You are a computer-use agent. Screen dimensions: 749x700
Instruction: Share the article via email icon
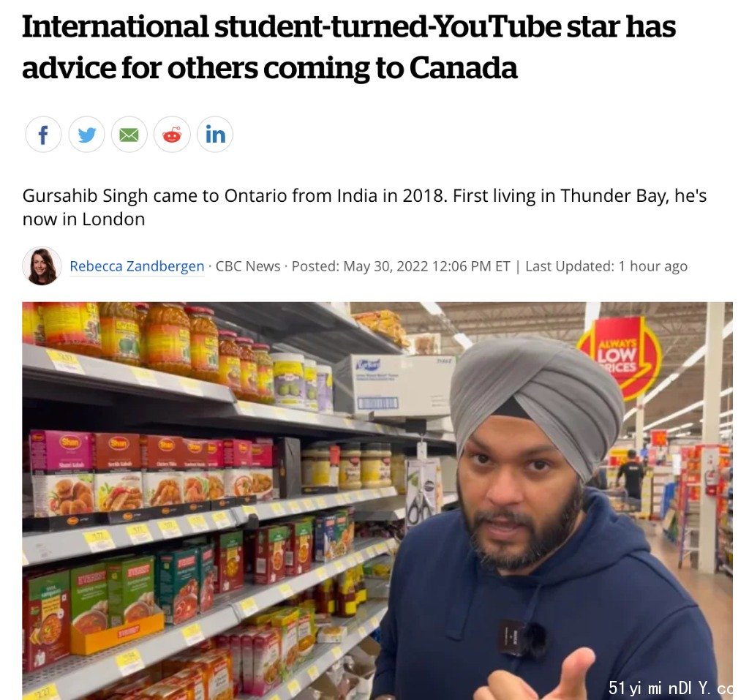[x=129, y=135]
